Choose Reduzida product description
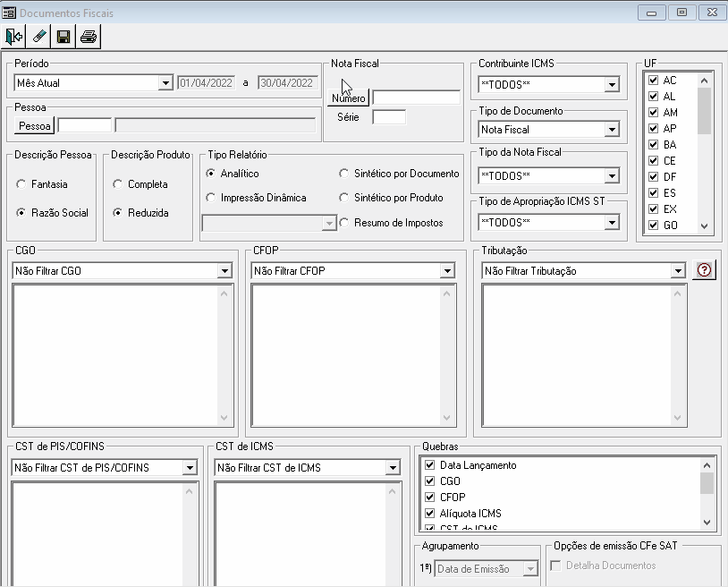Viewport: 728px width, 587px height. (117, 213)
